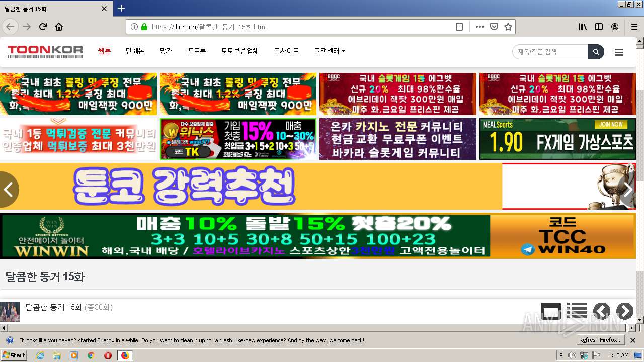Reload the current page

pyautogui.click(x=43, y=27)
